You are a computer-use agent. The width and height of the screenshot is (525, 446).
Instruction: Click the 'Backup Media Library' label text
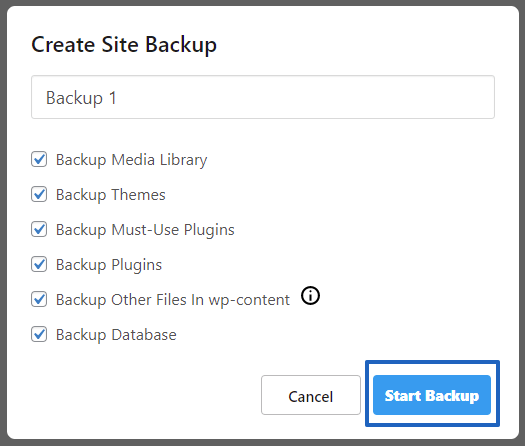point(132,160)
